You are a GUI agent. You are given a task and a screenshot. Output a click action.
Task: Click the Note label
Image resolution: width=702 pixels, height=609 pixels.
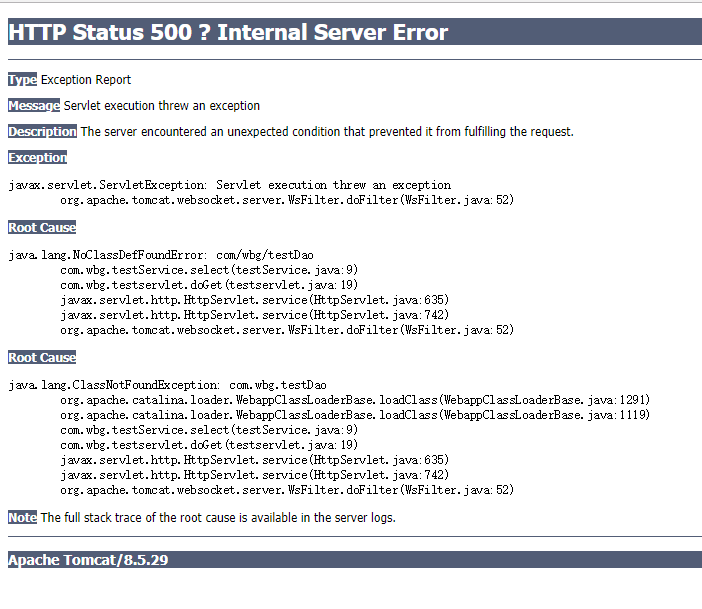[x=22, y=518]
